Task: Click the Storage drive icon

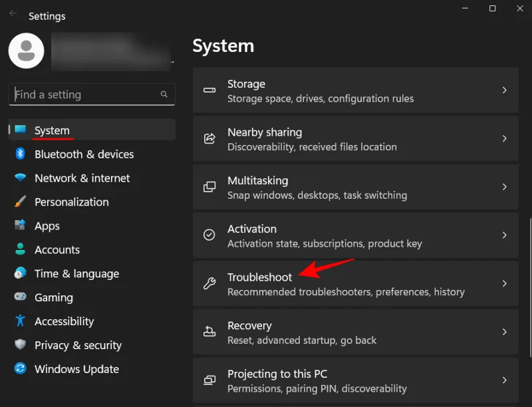Action: (x=209, y=90)
